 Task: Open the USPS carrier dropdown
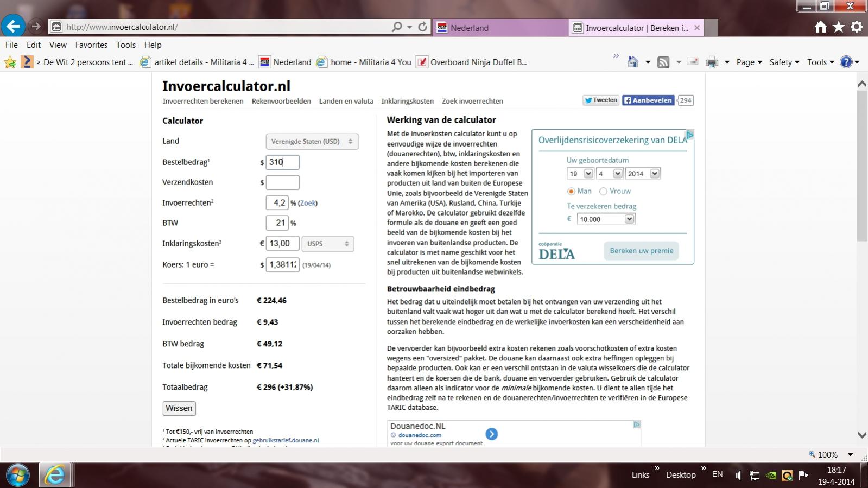pos(328,244)
